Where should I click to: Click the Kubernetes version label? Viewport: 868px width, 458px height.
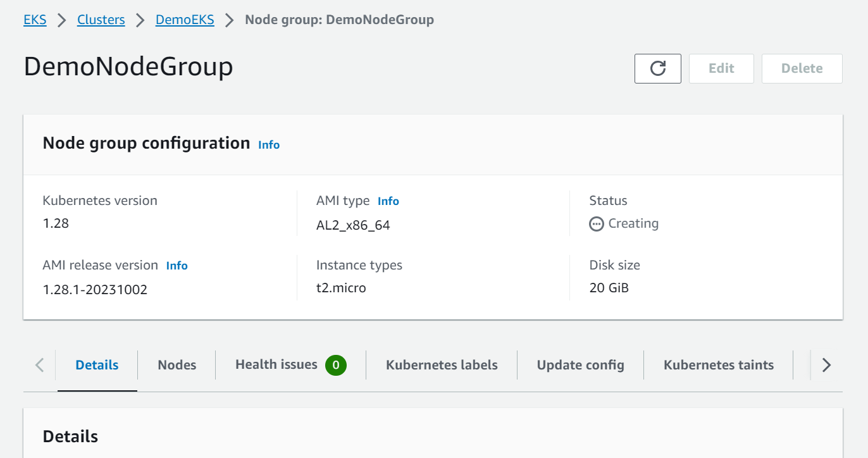[x=100, y=201]
